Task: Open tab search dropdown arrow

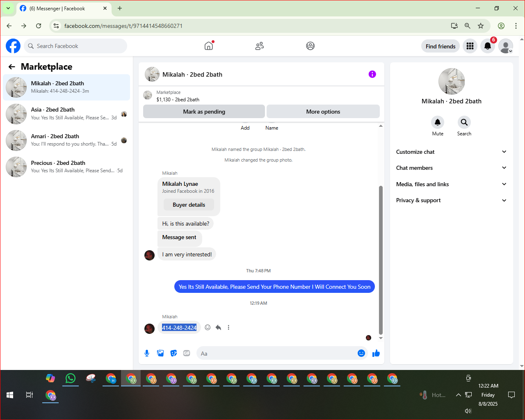Action: [x=8, y=8]
